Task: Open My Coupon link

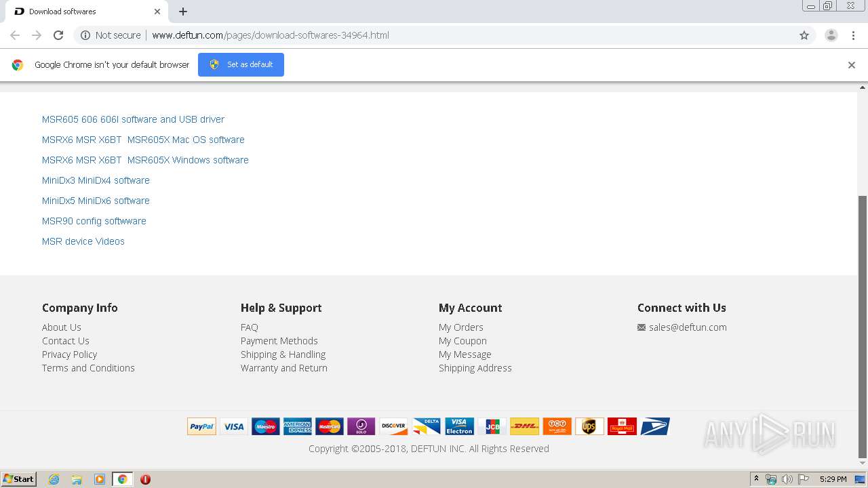Action: point(462,341)
